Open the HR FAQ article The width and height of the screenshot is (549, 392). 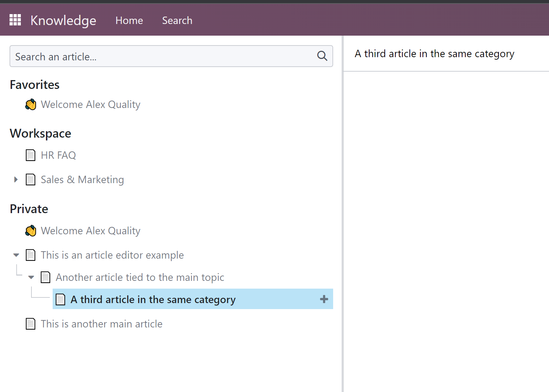58,155
